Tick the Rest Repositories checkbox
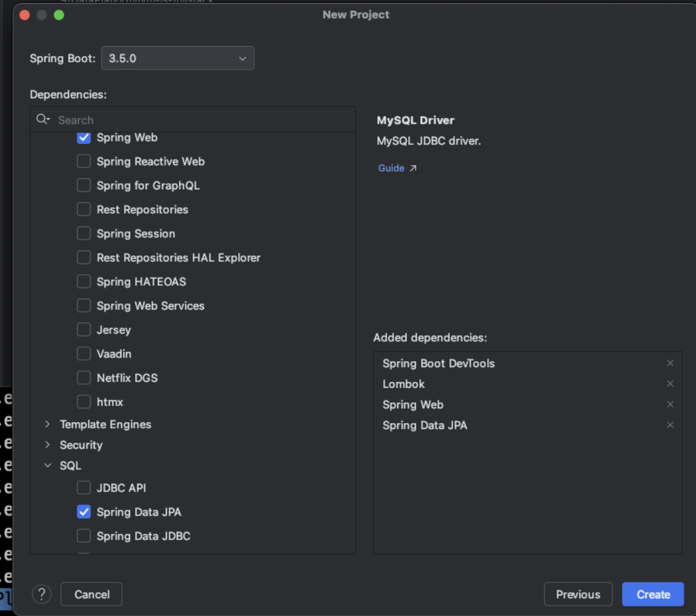The image size is (696, 616). pos(84,209)
